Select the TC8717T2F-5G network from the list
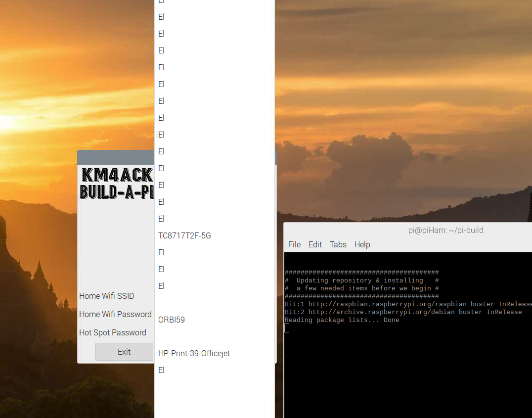Image resolution: width=532 pixels, height=418 pixels. (x=184, y=235)
